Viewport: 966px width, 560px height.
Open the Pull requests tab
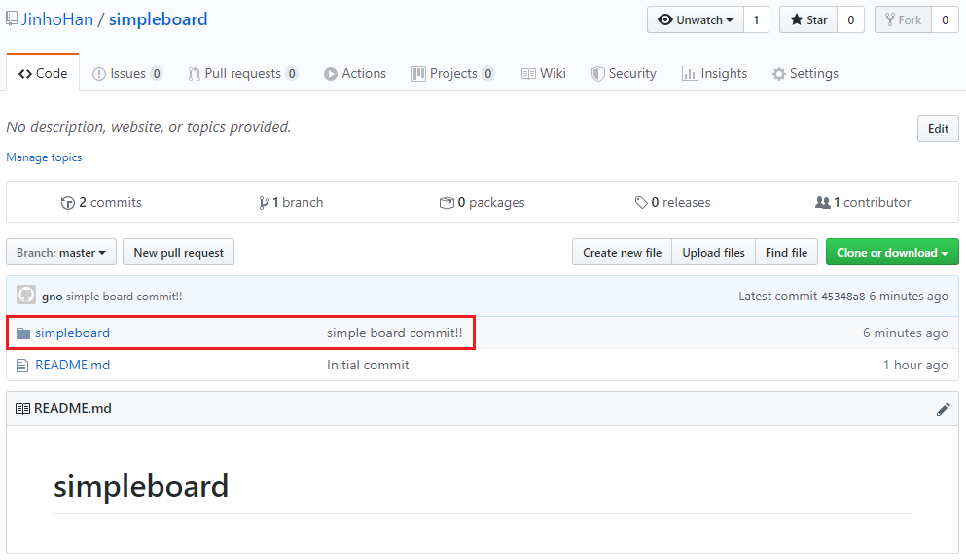[243, 73]
